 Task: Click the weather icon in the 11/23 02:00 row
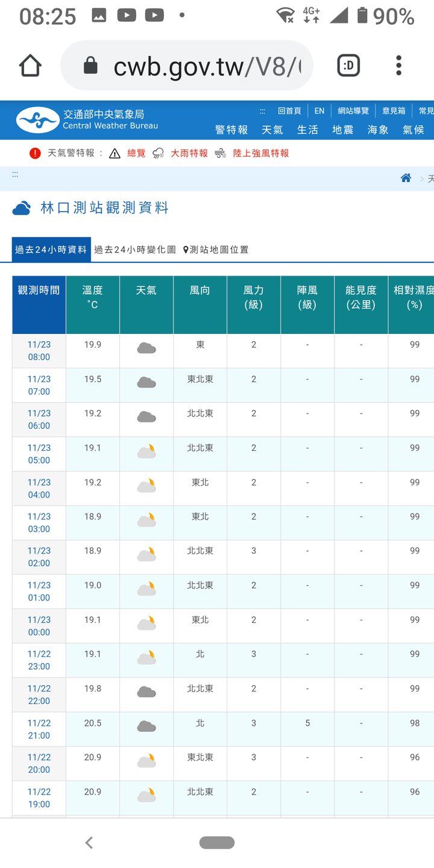(x=146, y=554)
